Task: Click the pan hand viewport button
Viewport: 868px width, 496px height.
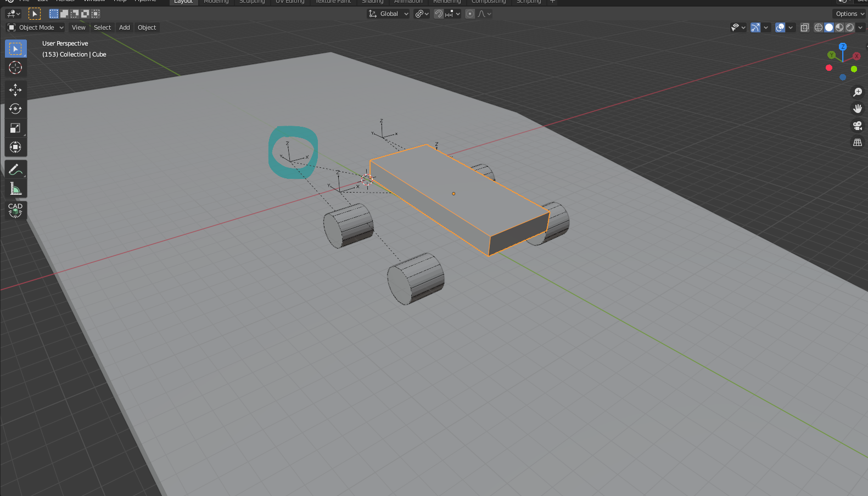Action: (x=858, y=109)
